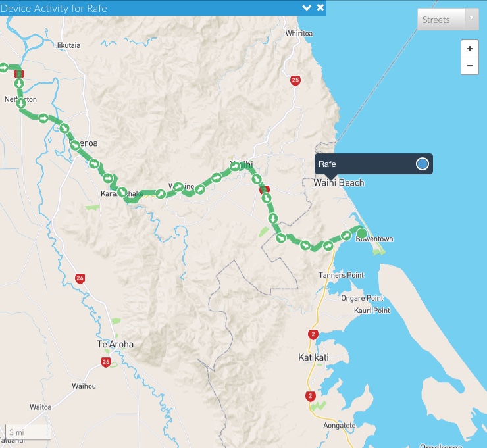This screenshot has width=487, height=448.
Task: Click the route arrow on Karangahake label
Action: [122, 192]
